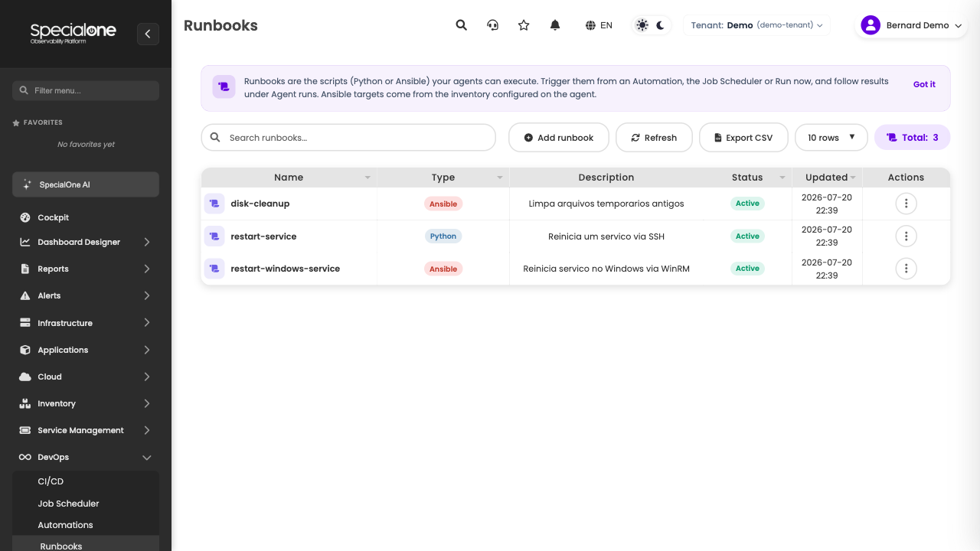Viewport: 980px width, 551px height.
Task: Open the notifications bell
Action: [555, 25]
